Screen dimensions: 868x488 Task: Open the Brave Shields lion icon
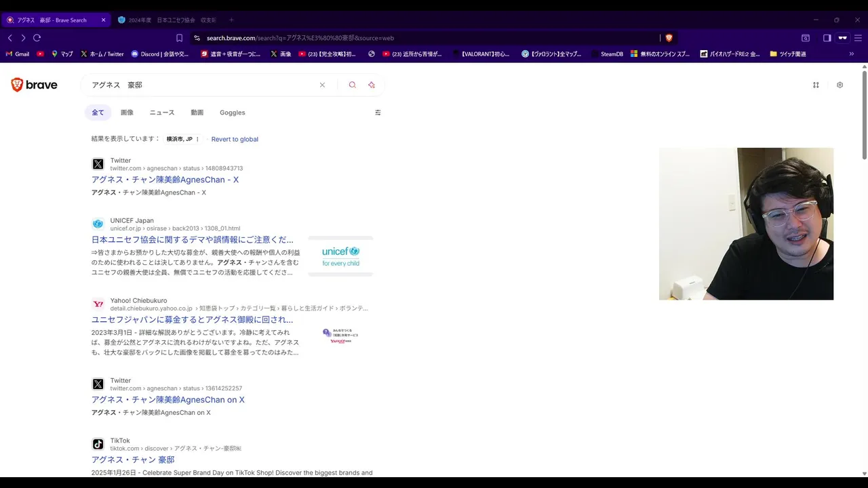pos(669,38)
